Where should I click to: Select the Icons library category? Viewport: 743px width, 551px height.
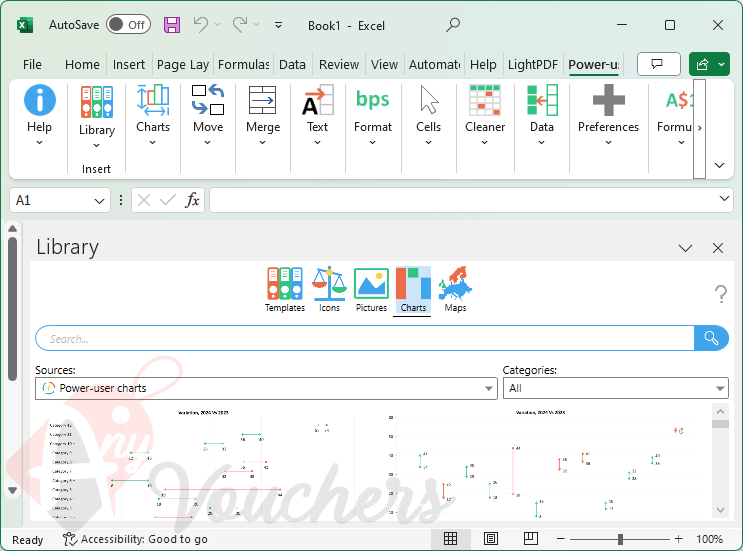tap(329, 290)
